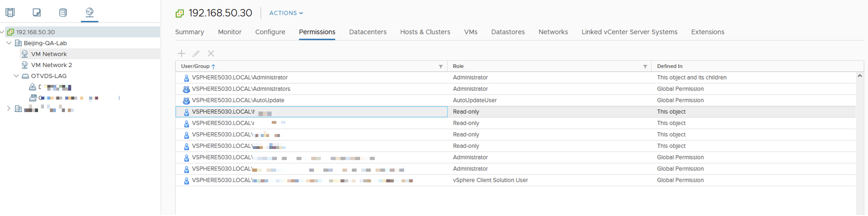The height and width of the screenshot is (216, 868).
Task: Click the scroll up arrow of permissions list
Action: coord(860,76)
